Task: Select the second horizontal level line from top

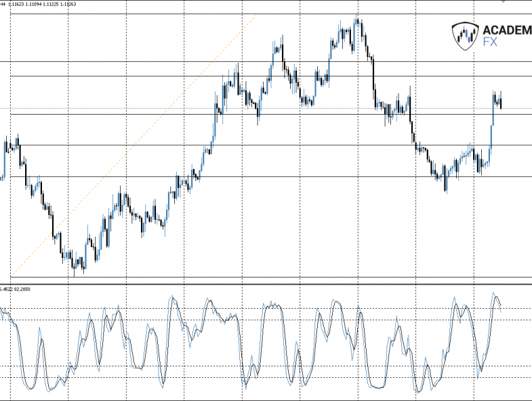Action: (x=271, y=62)
